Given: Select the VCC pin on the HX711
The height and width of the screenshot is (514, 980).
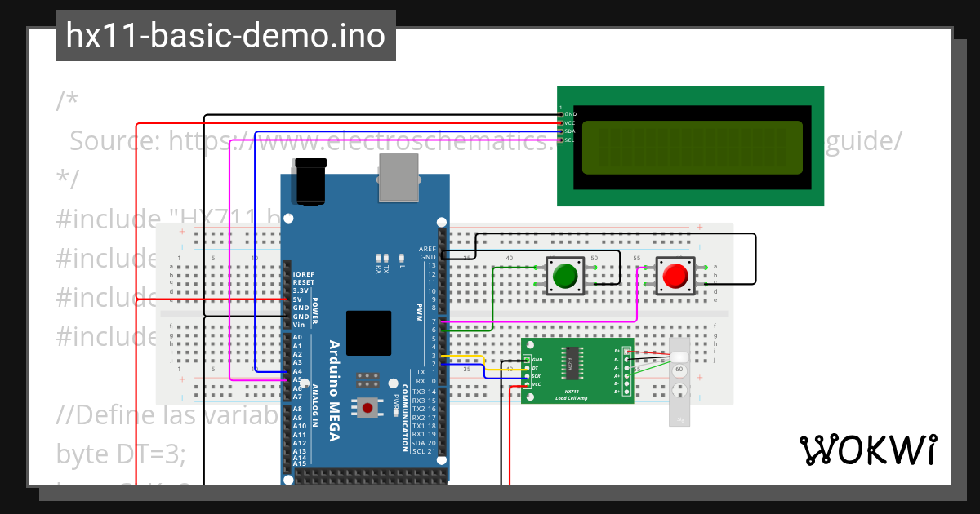Looking at the screenshot, I should tap(527, 385).
